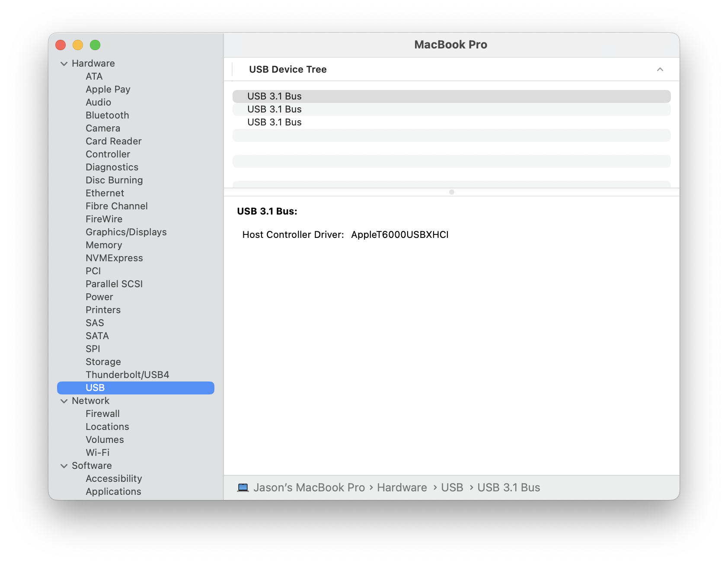Select PCI entry
Screen dimensions: 728x564
point(93,271)
